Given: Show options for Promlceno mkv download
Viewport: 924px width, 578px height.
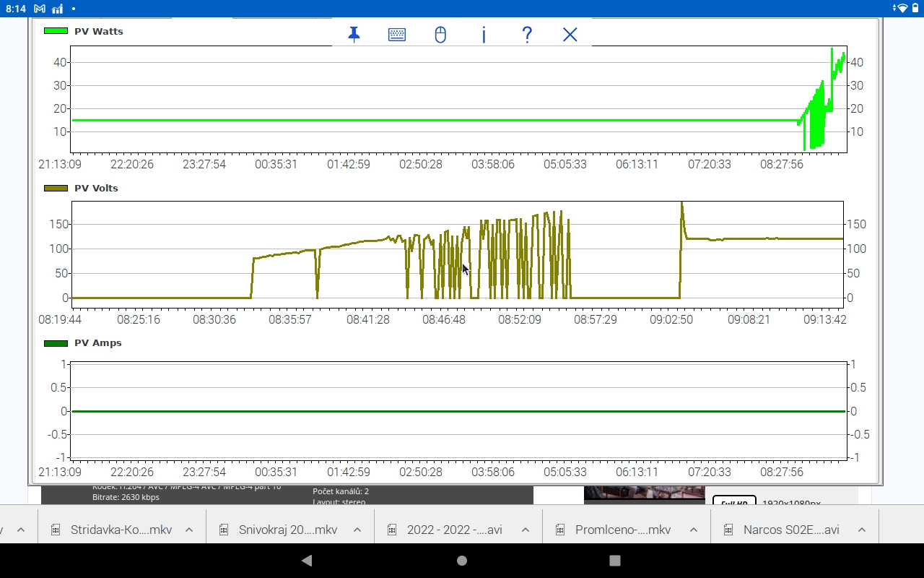Looking at the screenshot, I should point(693,530).
